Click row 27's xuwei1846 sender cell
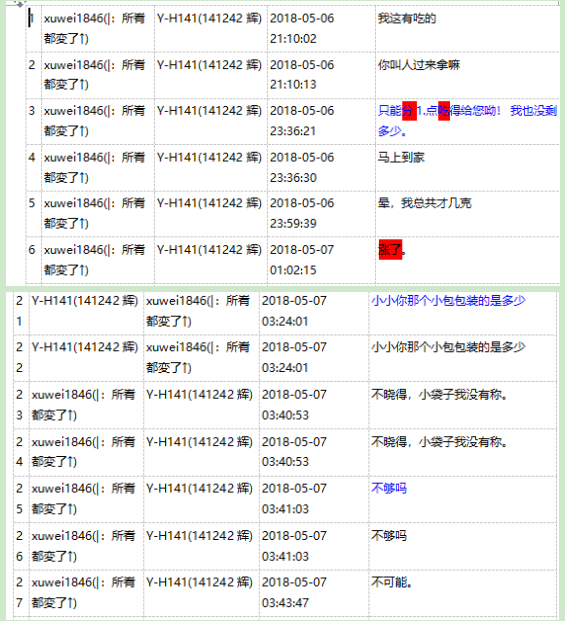Image resolution: width=565 pixels, height=621 pixels. (x=86, y=592)
